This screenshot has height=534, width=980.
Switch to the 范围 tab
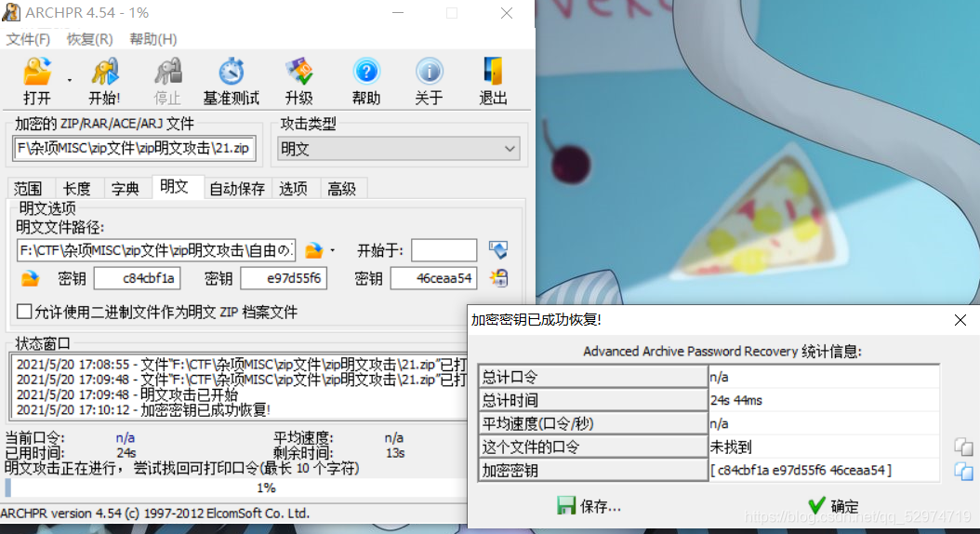[x=28, y=189]
